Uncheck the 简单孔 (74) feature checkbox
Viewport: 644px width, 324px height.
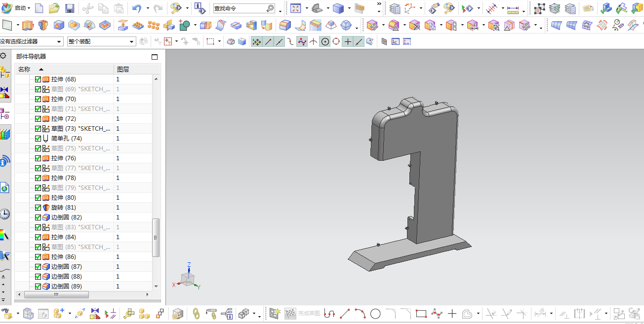point(38,138)
